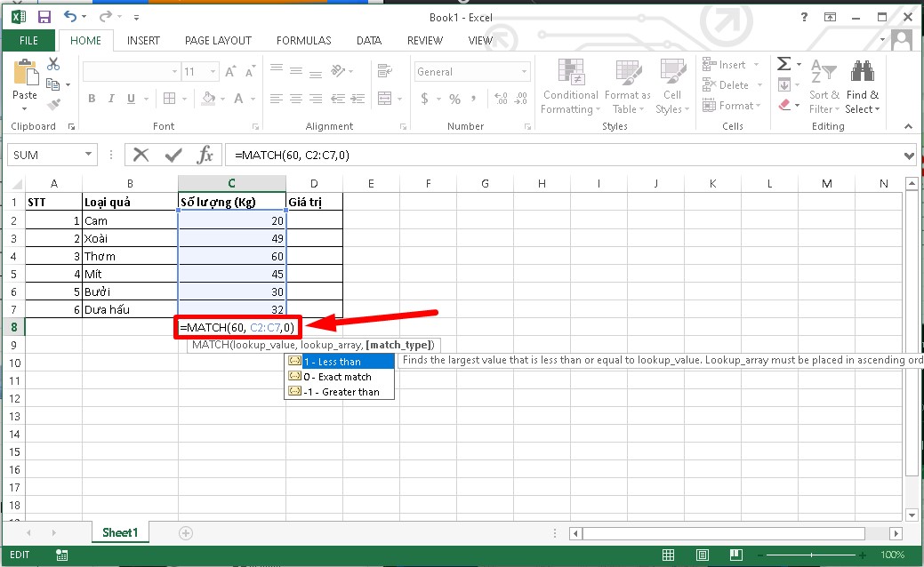The width and height of the screenshot is (924, 567).
Task: Click the Copy icon
Action: click(52, 84)
